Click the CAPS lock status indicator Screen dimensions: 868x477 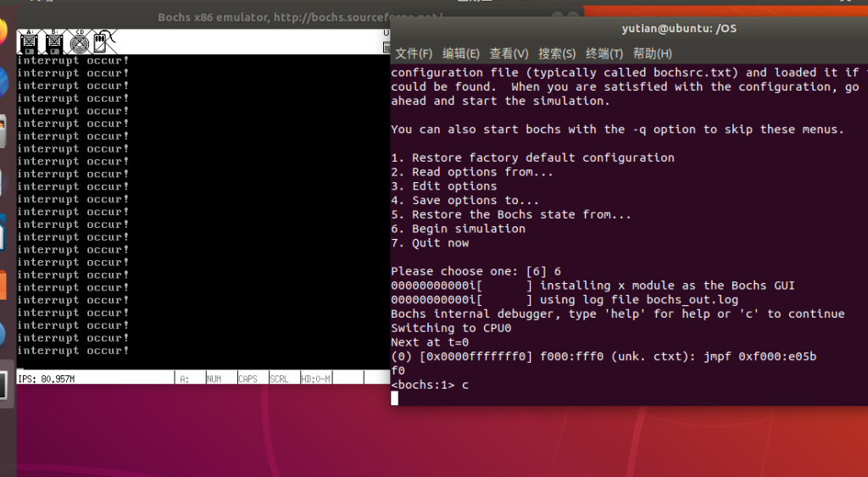point(249,379)
